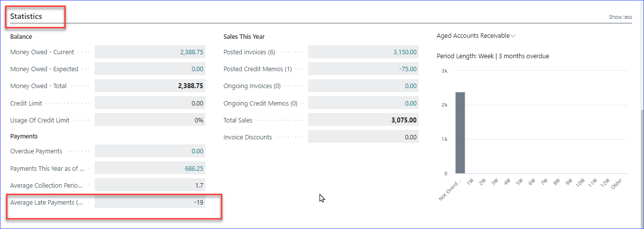Open Overdue Payments value 0.00

(x=197, y=151)
